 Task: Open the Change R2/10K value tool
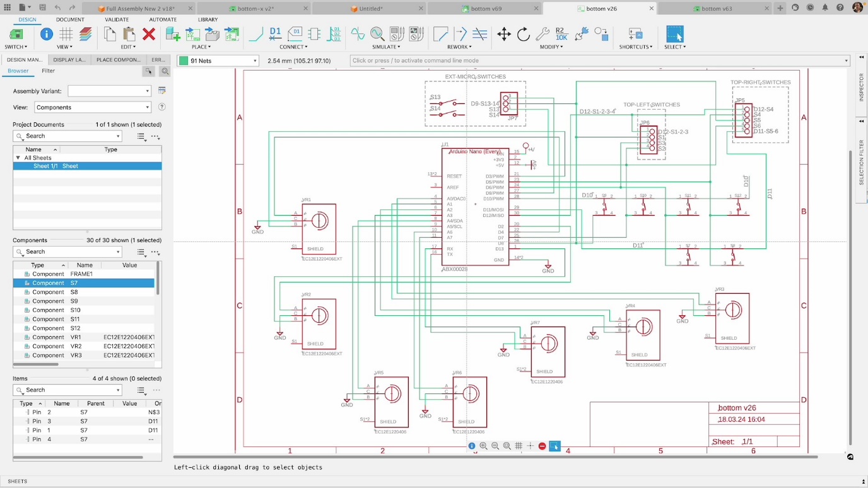pos(561,34)
